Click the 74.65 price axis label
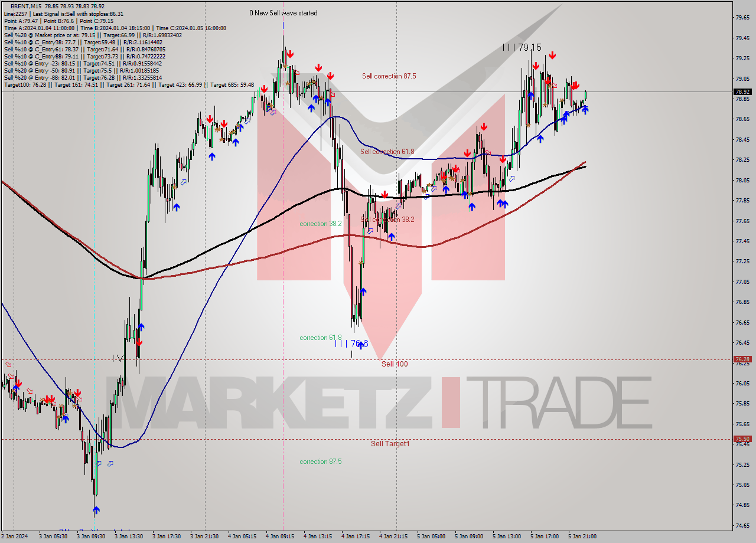The width and height of the screenshot is (756, 543). (x=742, y=525)
